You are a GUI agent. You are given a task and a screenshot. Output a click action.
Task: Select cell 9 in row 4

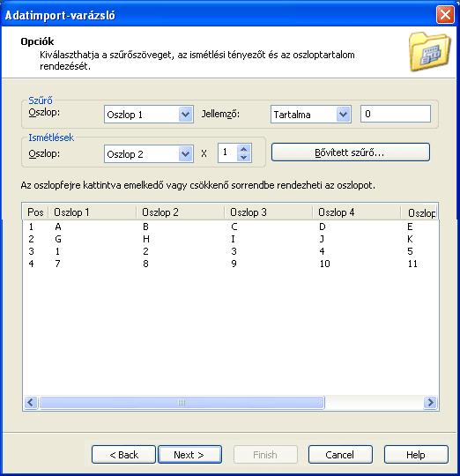pos(234,264)
